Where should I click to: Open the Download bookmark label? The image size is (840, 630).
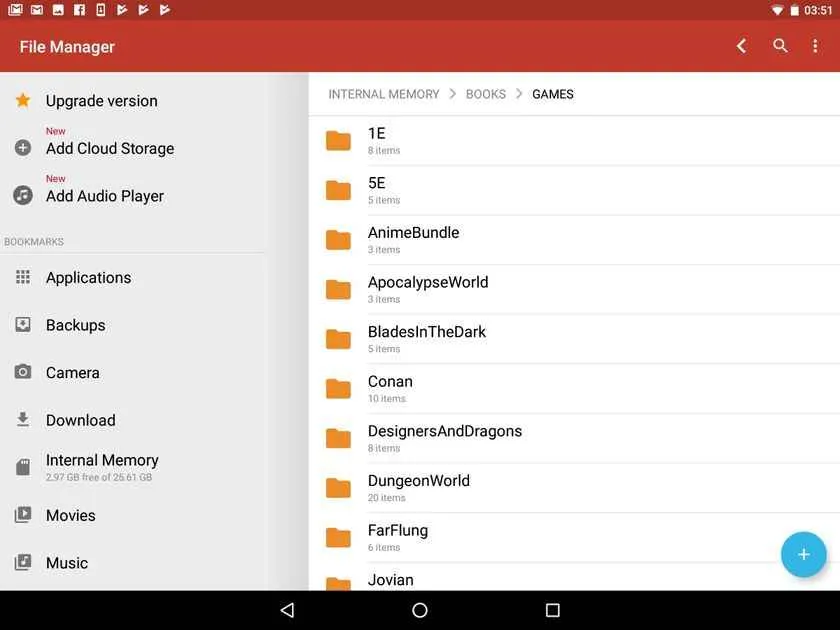tap(80, 420)
